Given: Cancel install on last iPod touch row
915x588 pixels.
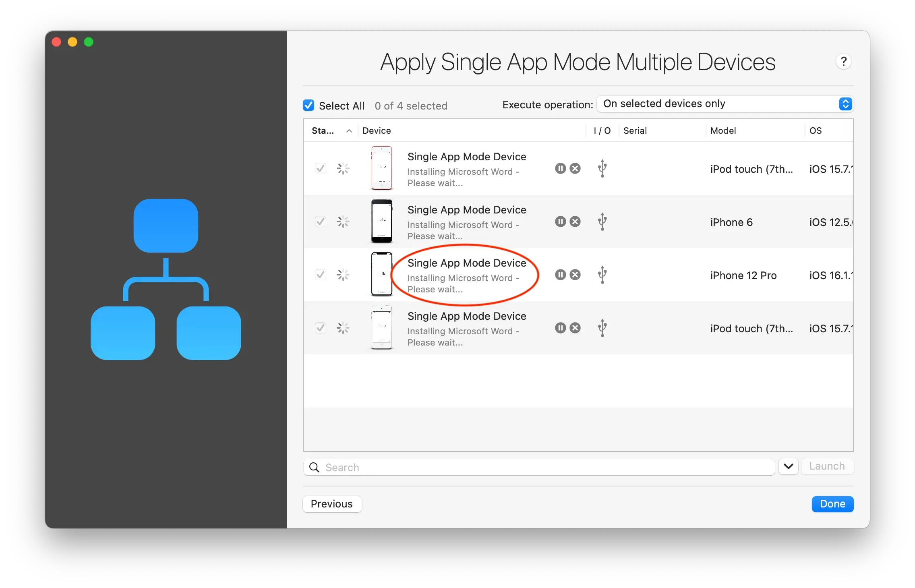Looking at the screenshot, I should [x=575, y=328].
